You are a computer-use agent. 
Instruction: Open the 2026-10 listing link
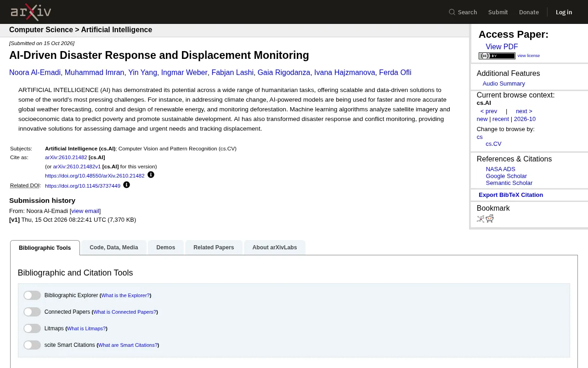coord(525,119)
